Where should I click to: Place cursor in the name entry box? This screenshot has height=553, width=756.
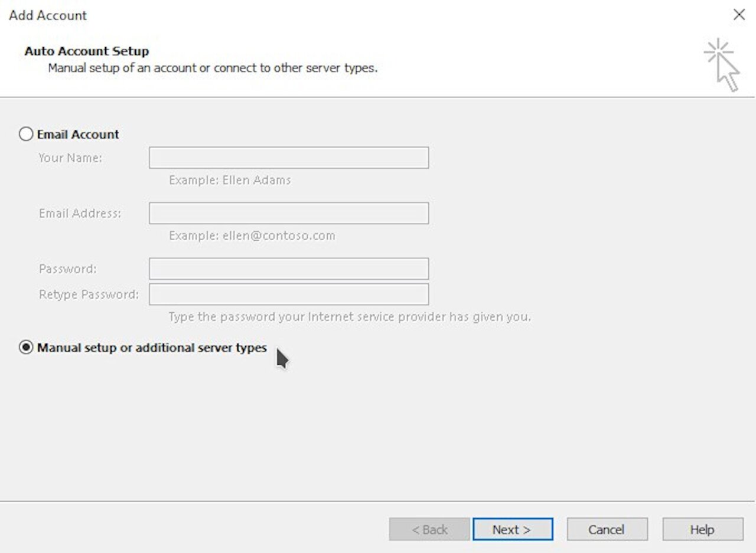[x=288, y=158]
